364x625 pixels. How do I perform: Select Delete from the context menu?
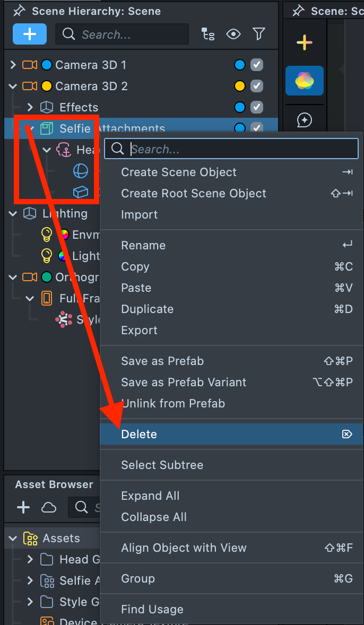tap(139, 434)
